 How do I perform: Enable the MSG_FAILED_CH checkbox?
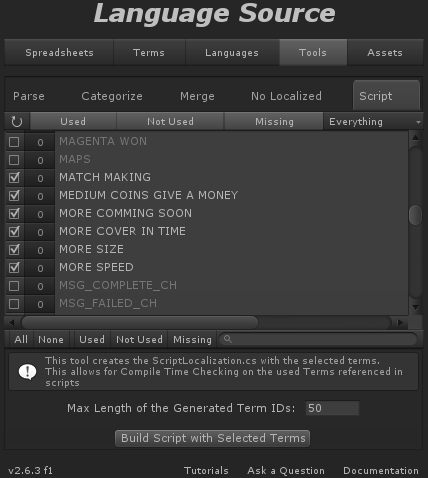(x=14, y=304)
